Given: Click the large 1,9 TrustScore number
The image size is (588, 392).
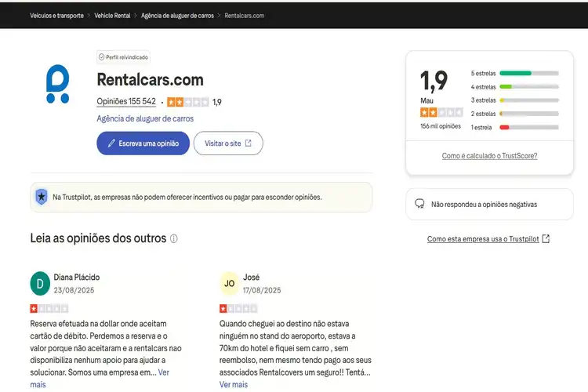Looking at the screenshot, I should coord(434,81).
